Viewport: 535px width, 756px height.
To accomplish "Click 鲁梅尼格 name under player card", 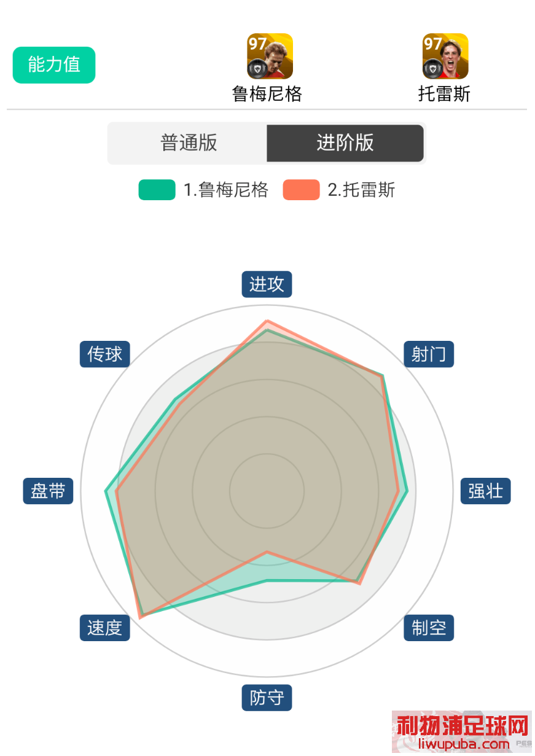I will tap(267, 94).
